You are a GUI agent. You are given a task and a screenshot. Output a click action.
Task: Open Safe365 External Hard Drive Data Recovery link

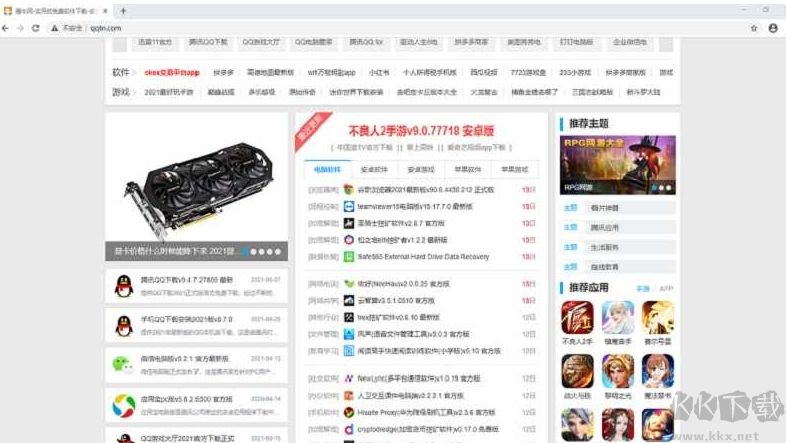423,257
